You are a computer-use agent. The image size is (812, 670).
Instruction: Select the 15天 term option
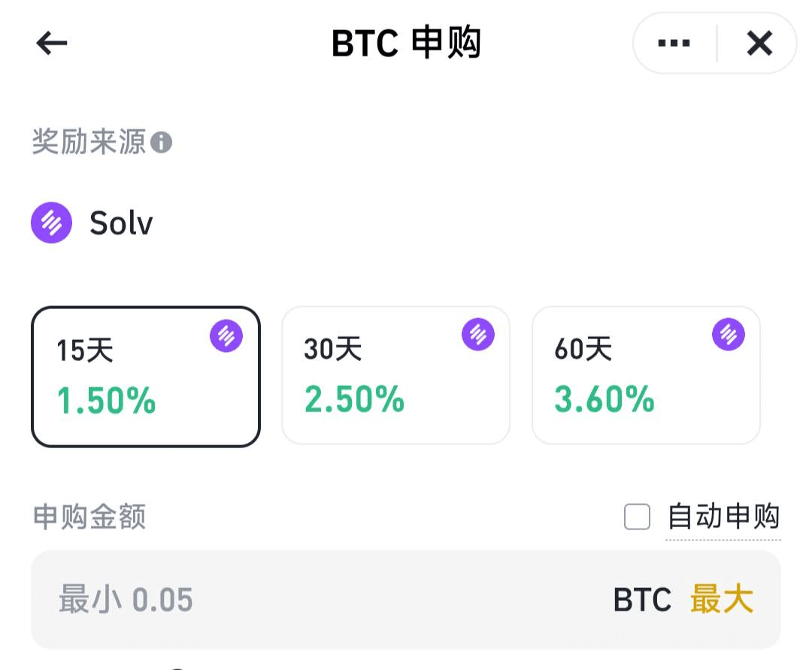point(146,377)
